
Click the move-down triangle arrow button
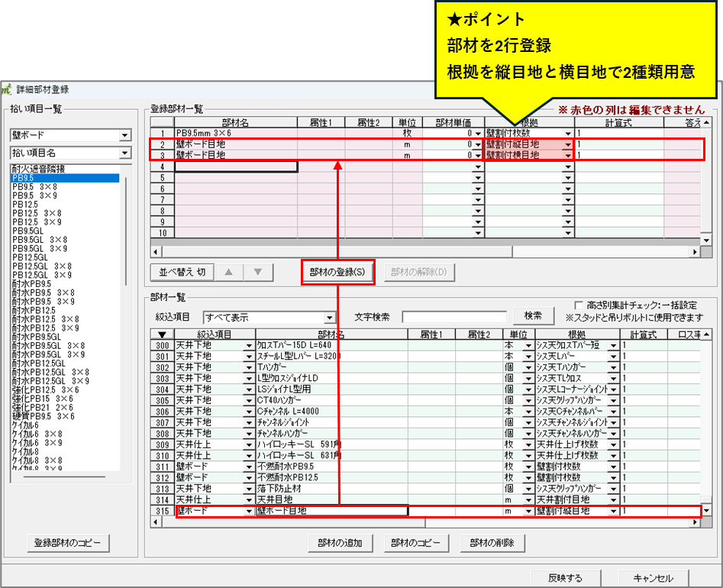click(x=257, y=271)
